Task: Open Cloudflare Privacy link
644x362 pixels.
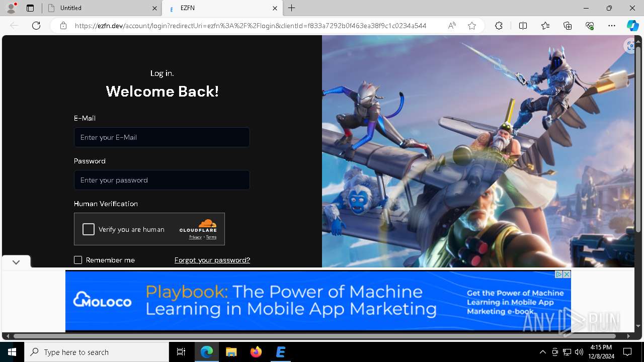Action: pos(195,237)
